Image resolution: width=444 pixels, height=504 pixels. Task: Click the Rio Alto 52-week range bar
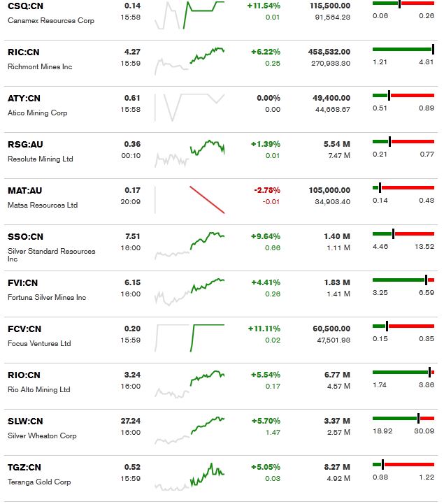point(403,373)
